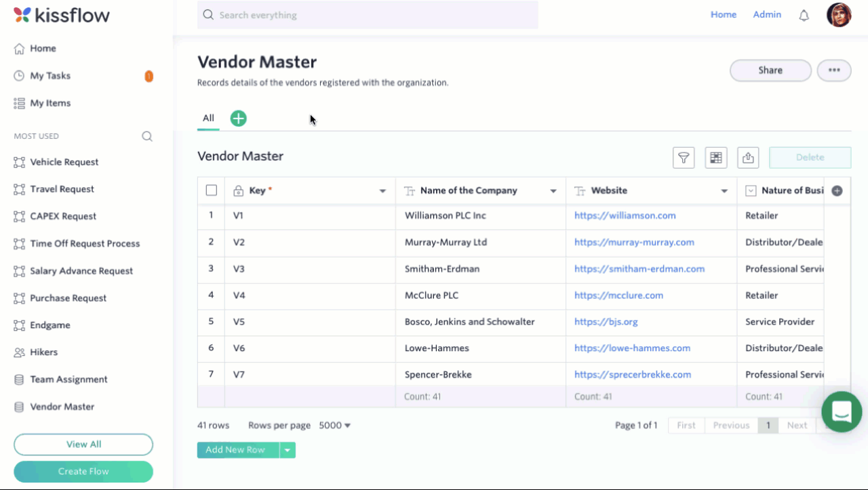Search the Most Used flows magnifier
Image resolution: width=868 pixels, height=490 pixels.
coord(147,136)
